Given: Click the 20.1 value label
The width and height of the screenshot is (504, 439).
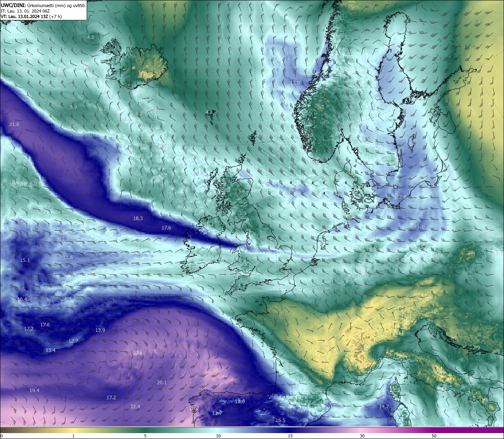Looking at the screenshot, I should (162, 383).
